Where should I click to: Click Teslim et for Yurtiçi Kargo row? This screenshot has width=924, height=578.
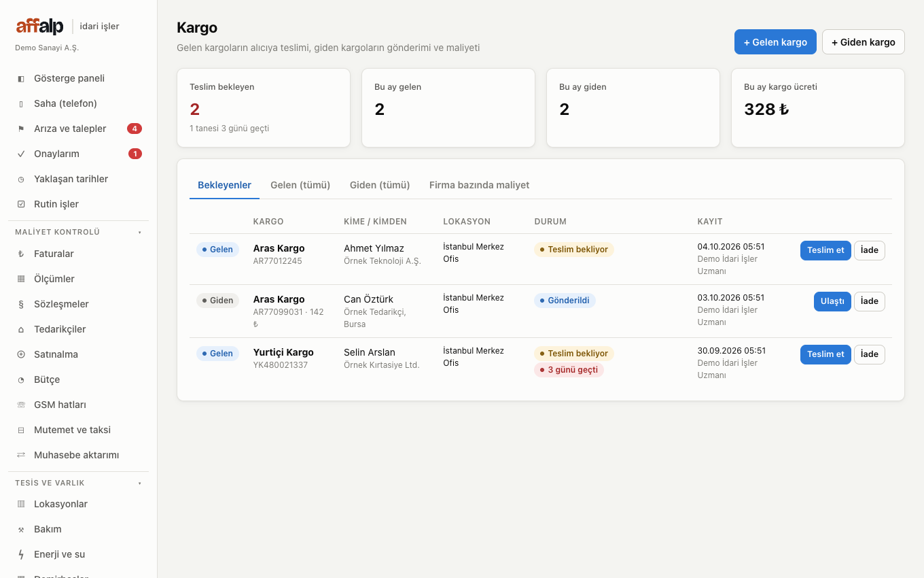[x=825, y=354]
